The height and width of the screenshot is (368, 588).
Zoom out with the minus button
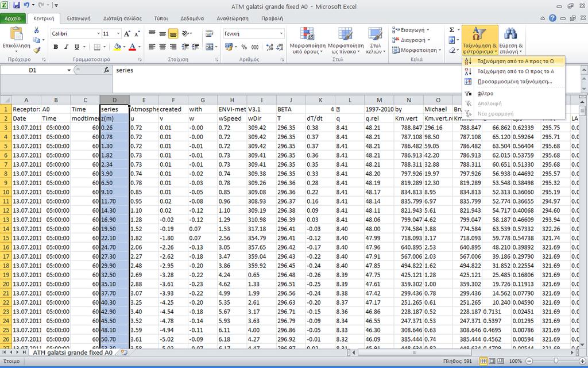[529, 361]
